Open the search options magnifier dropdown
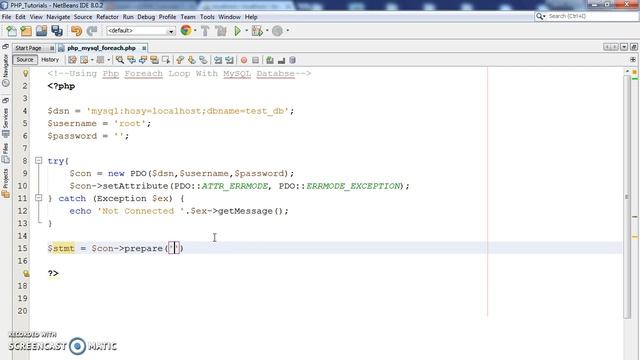 541,16
